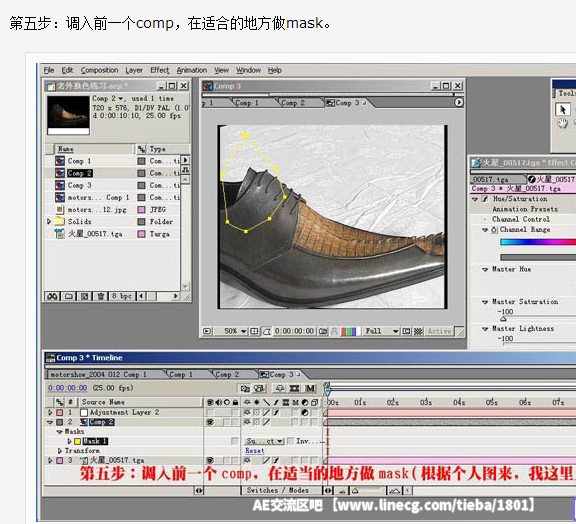Open the Composition menu
Image resolution: width=576 pixels, height=524 pixels.
tap(99, 70)
